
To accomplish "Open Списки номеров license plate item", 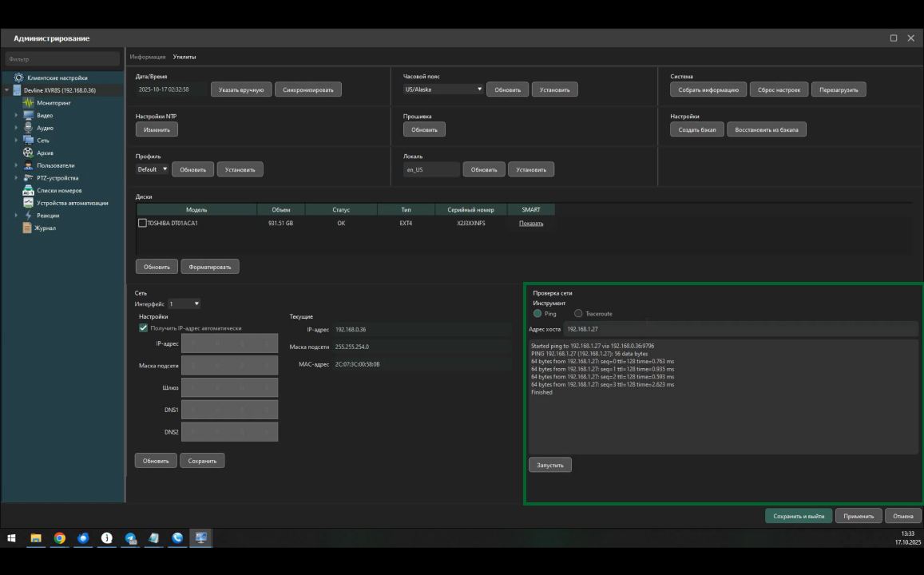I will tap(58, 190).
